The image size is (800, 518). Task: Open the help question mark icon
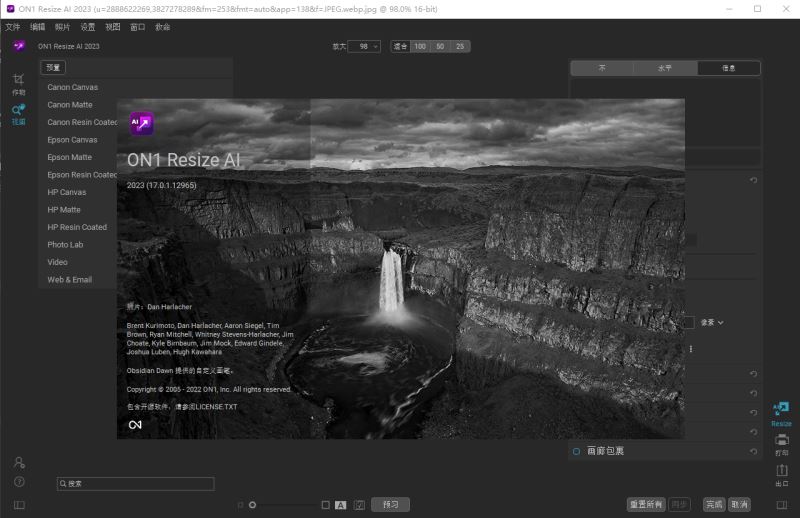coord(19,482)
